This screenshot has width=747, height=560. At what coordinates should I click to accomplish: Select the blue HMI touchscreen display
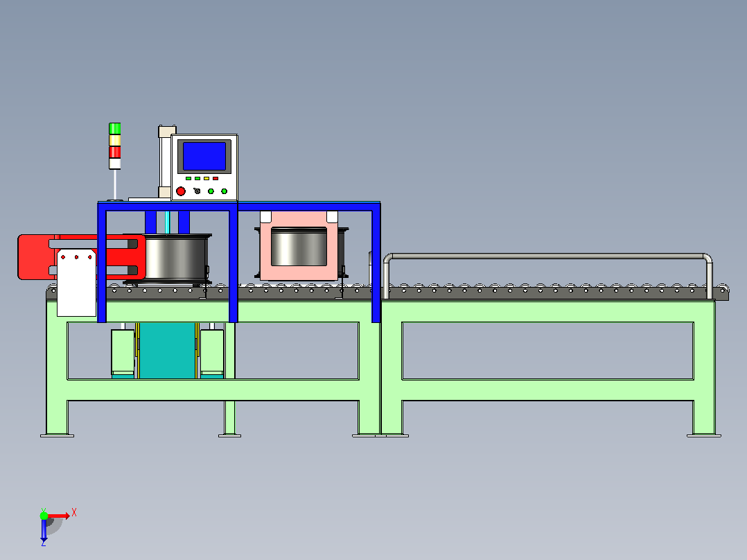(204, 156)
